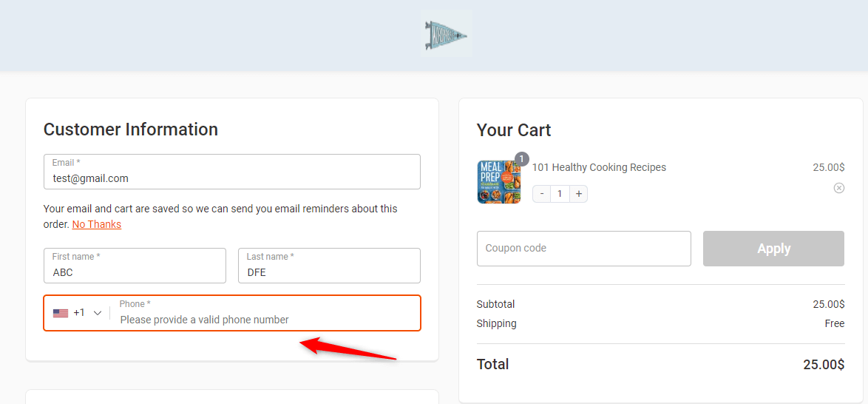This screenshot has width=868, height=404.
Task: Click the Shipping Free value
Action: click(x=835, y=323)
